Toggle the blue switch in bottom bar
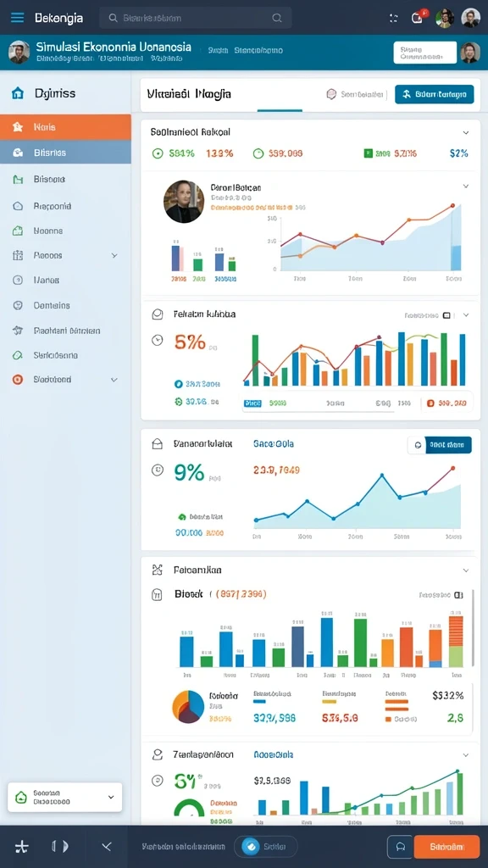The image size is (488, 868). 252,847
